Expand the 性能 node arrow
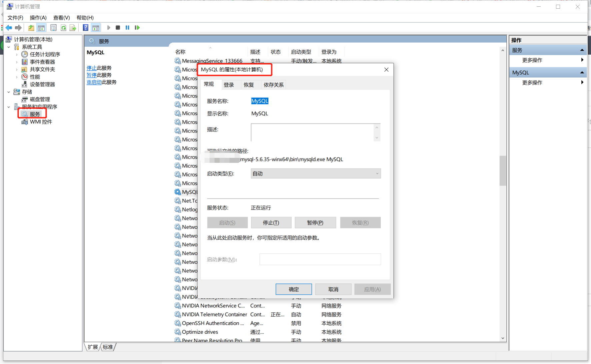This screenshot has width=591, height=364. pos(17,77)
